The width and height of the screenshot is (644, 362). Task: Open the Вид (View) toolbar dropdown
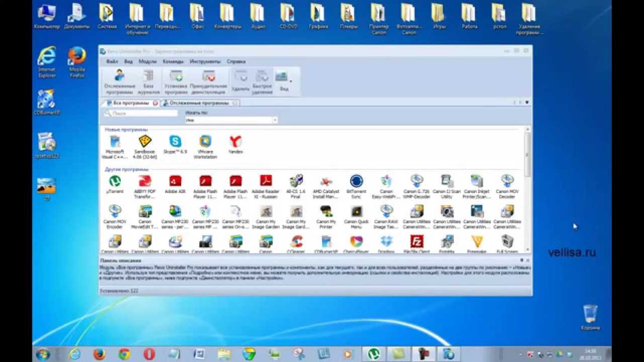tap(283, 82)
